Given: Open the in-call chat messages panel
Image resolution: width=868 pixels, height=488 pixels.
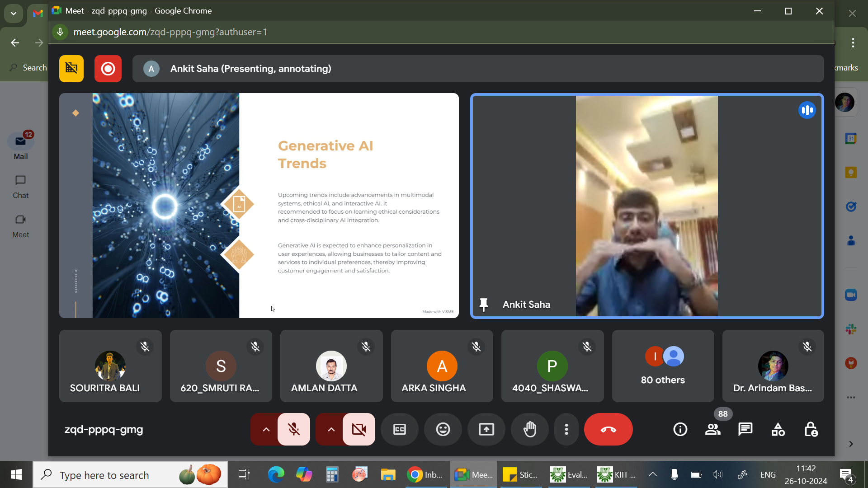Looking at the screenshot, I should [x=745, y=429].
